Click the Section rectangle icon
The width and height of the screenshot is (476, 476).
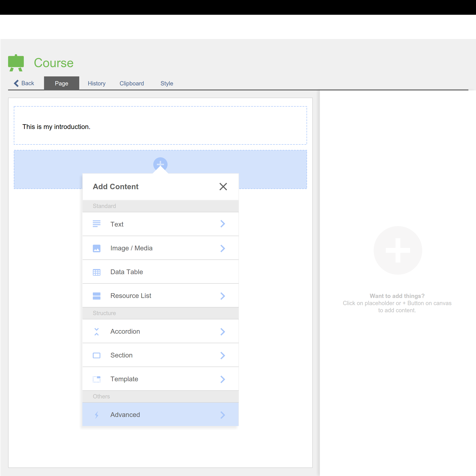click(x=97, y=355)
